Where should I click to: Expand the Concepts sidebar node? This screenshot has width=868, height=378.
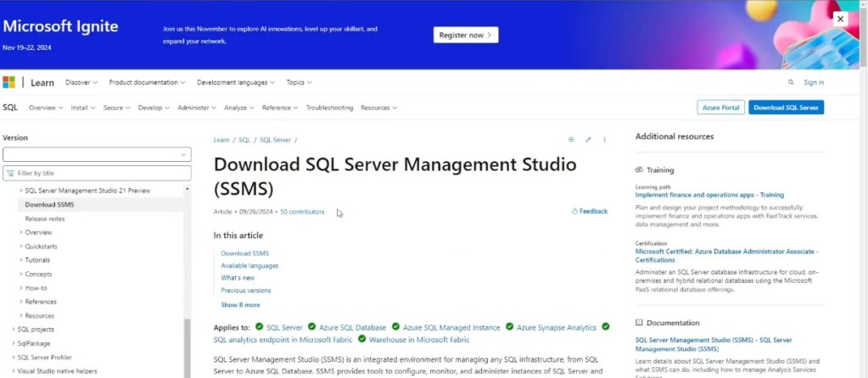pos(36,274)
